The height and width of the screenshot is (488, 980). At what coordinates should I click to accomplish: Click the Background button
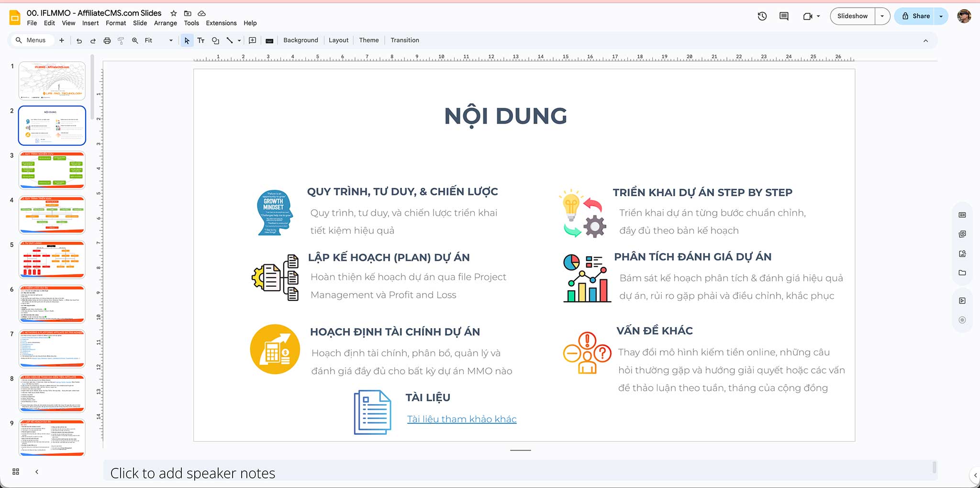click(301, 40)
